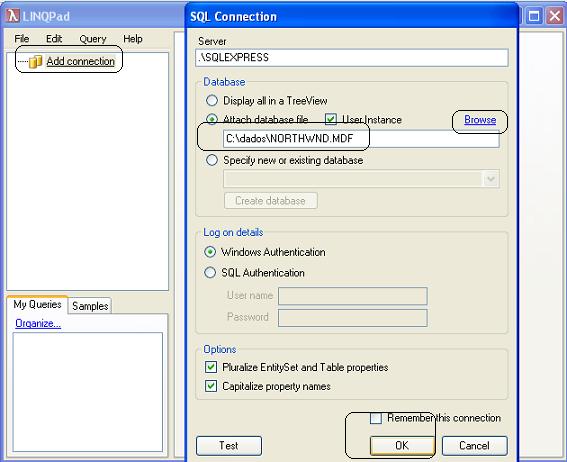Choose SQL Authentication radio button
The image size is (567, 462).
click(210, 273)
